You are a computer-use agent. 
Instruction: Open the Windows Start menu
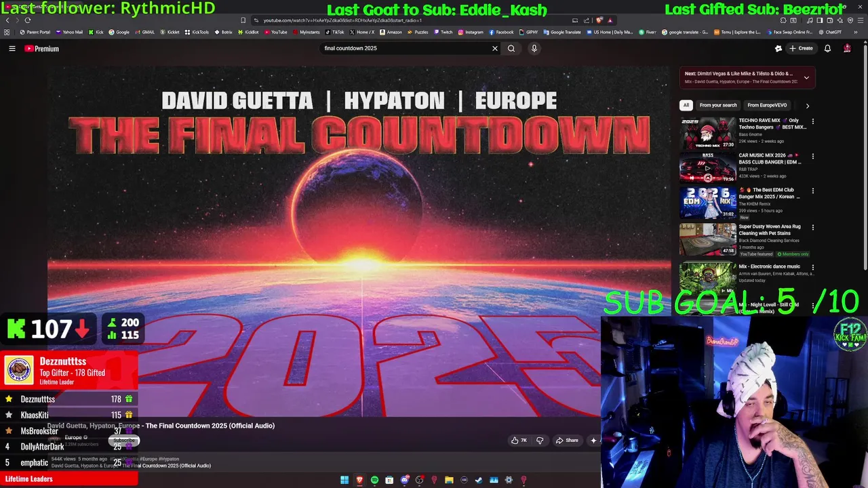[344, 481]
